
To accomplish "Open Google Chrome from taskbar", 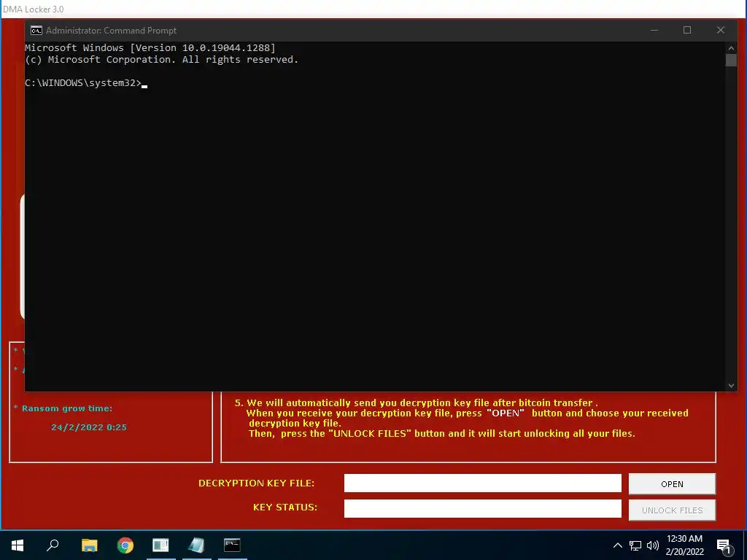I will 125,545.
